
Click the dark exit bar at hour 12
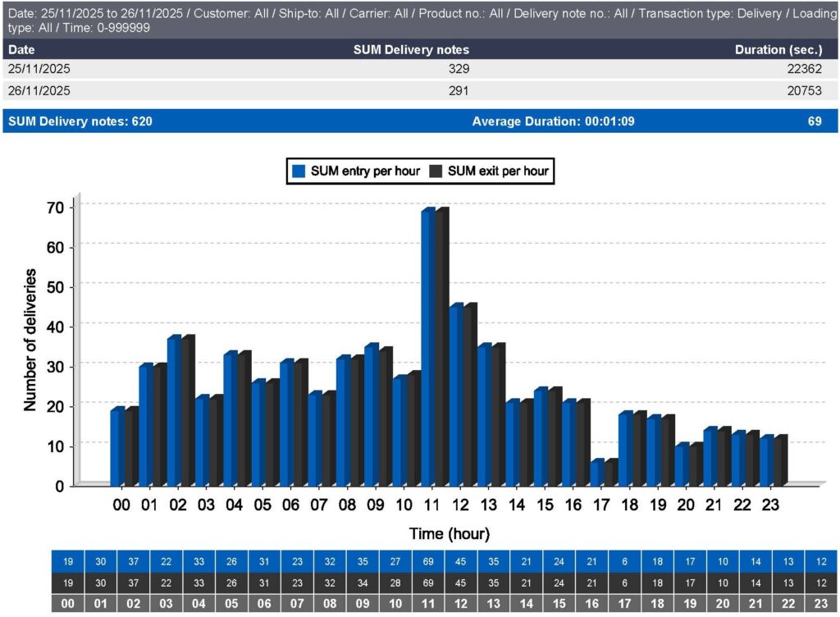coord(470,395)
